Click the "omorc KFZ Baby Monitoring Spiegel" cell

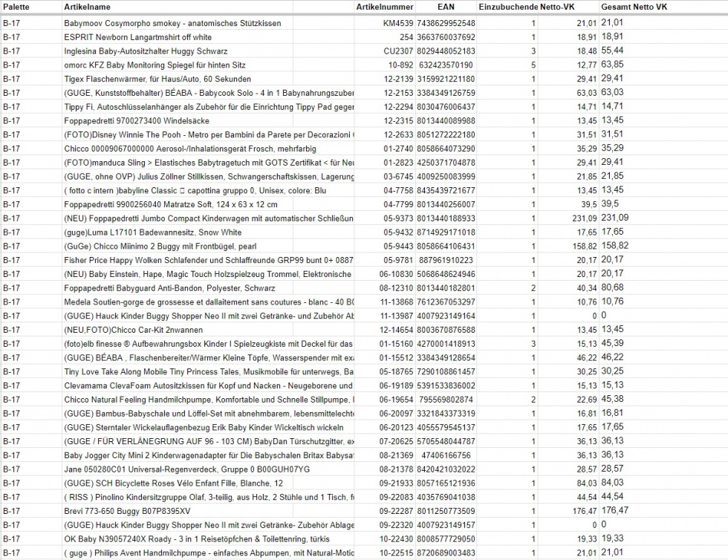click(155, 65)
